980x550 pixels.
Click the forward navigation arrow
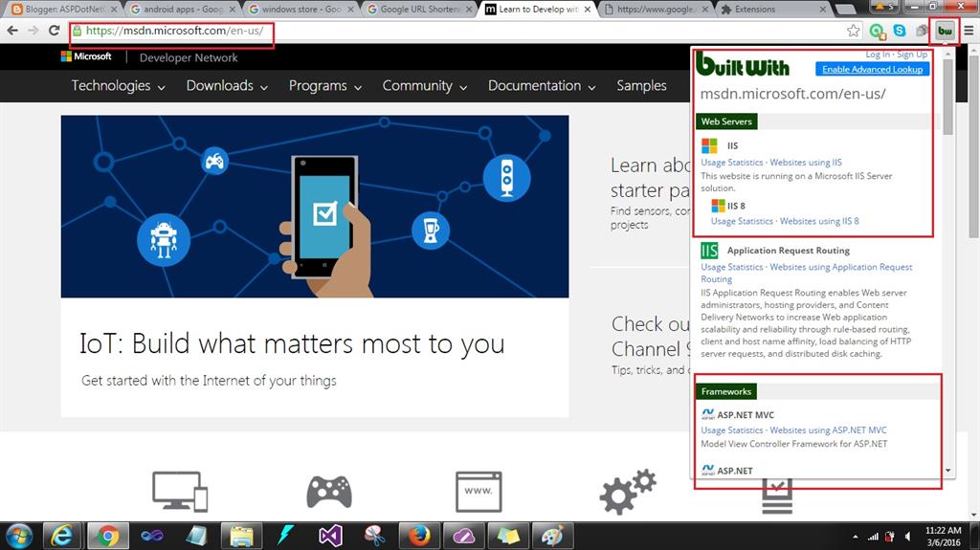(33, 30)
